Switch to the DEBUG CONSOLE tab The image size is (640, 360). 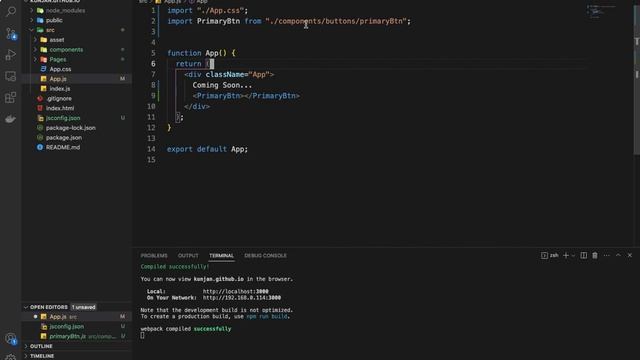coord(265,256)
